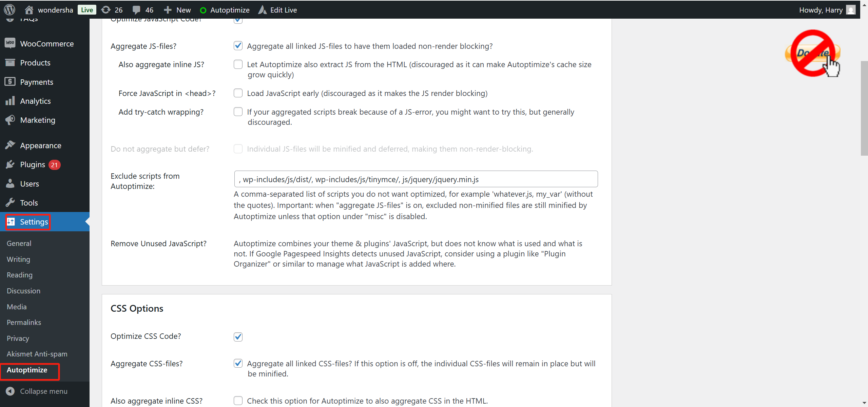Open the Akismet Anti-spam settings page
The width and height of the screenshot is (868, 407).
(37, 354)
